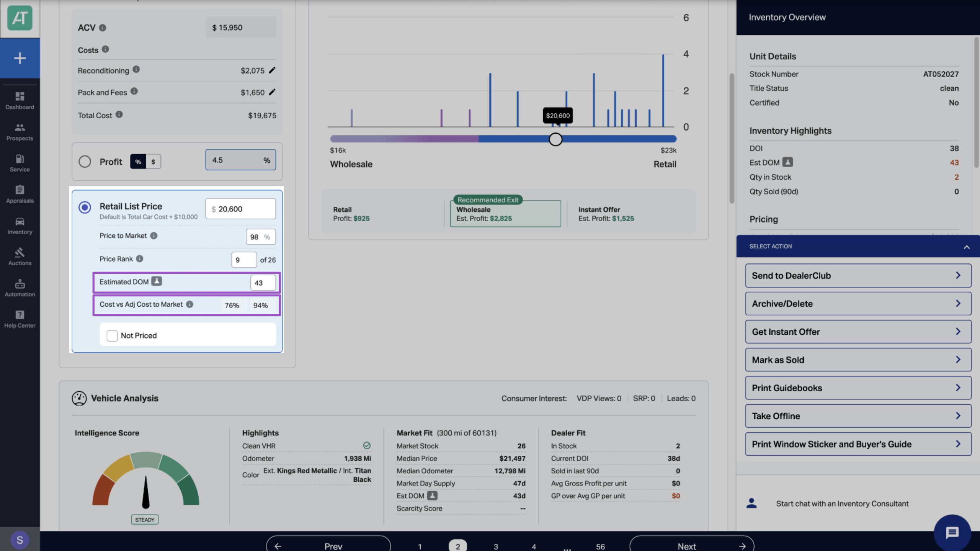Image resolution: width=980 pixels, height=551 pixels.
Task: Click the Next page button
Action: coord(692,544)
